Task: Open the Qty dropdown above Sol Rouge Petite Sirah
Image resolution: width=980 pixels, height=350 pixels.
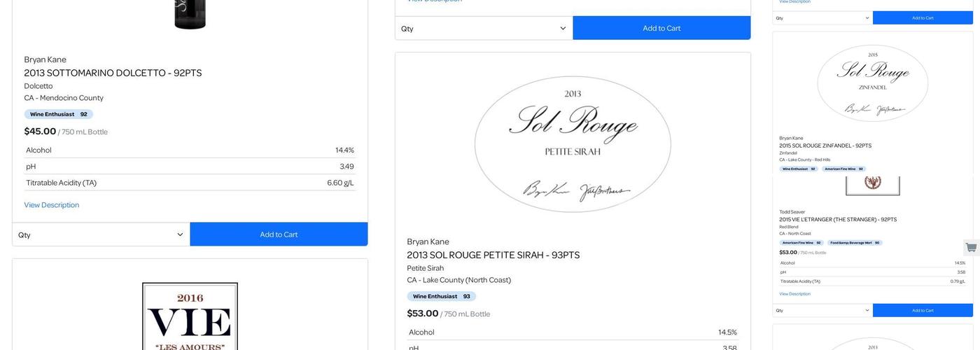Action: point(484,28)
